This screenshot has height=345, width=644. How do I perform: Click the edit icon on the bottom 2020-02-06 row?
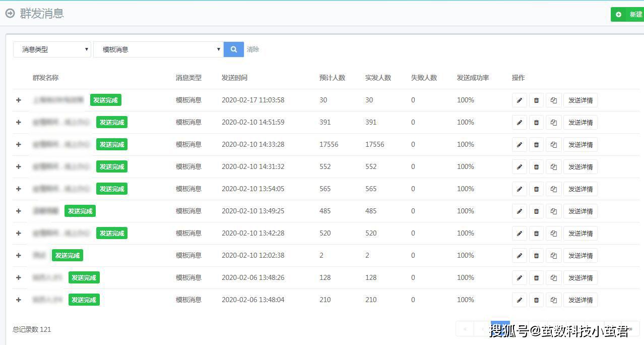tap(519, 300)
